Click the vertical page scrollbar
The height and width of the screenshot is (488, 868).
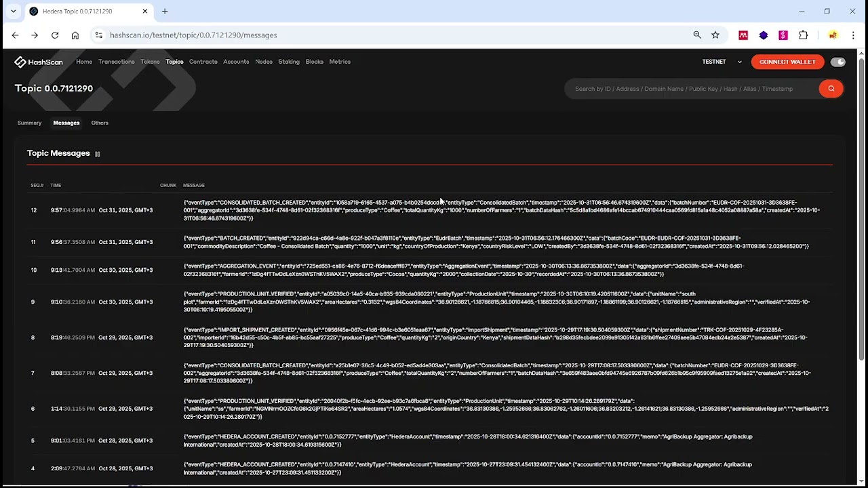point(863,210)
